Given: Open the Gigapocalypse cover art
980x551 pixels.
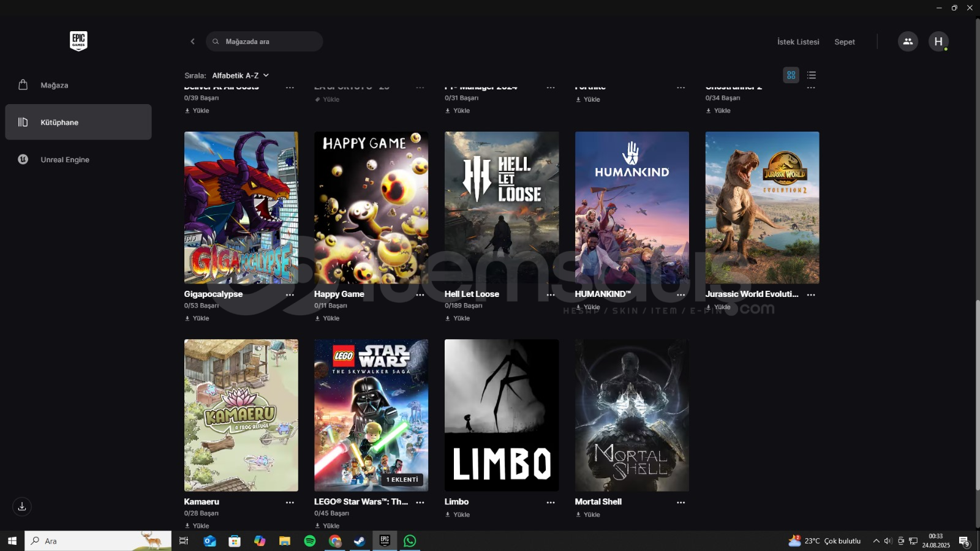Looking at the screenshot, I should pos(241,208).
